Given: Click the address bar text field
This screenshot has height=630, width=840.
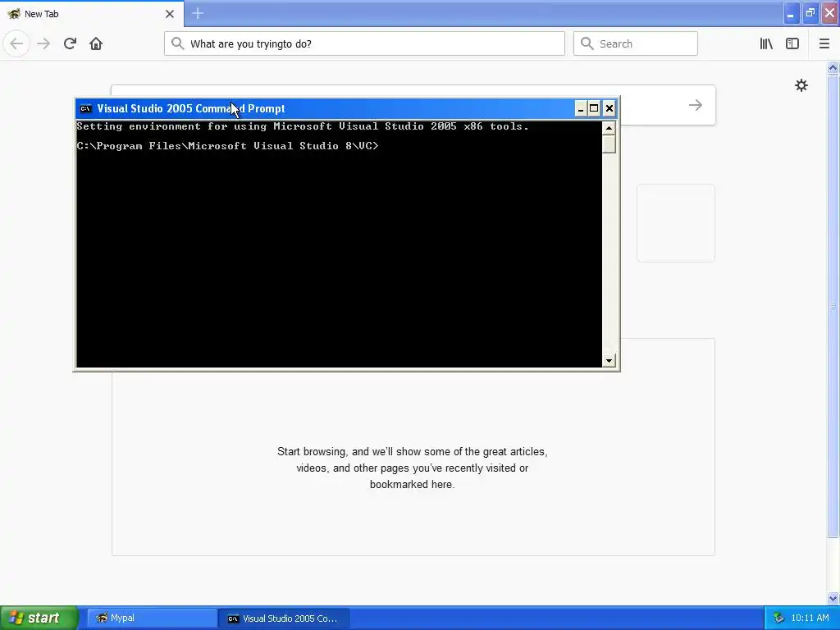Looking at the screenshot, I should coord(364,43).
